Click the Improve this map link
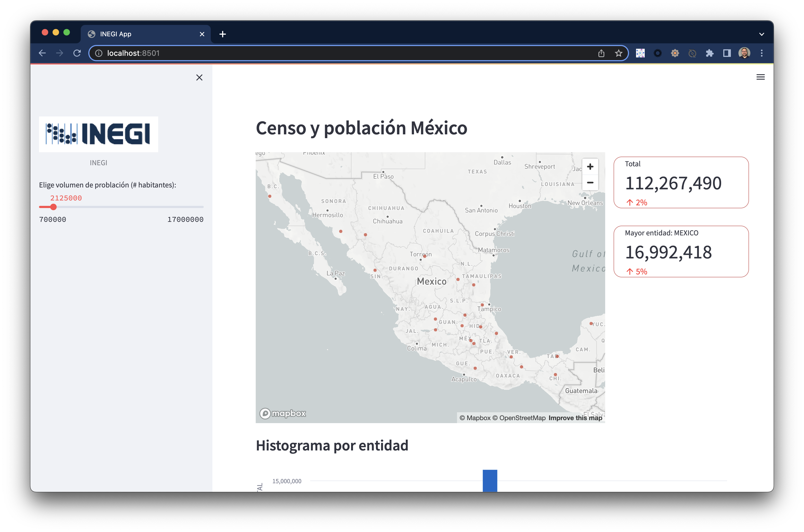The height and width of the screenshot is (532, 804). (575, 418)
